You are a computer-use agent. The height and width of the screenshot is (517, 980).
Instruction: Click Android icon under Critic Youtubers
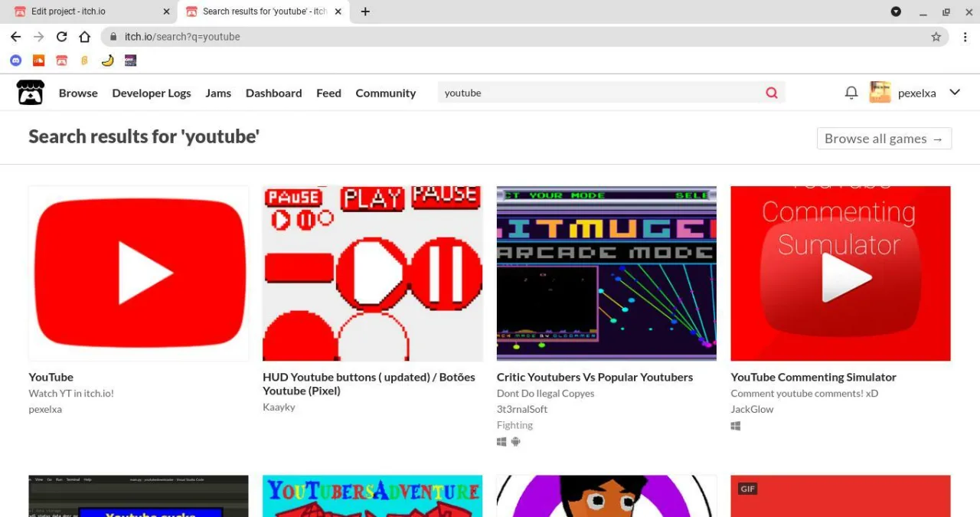pos(516,442)
